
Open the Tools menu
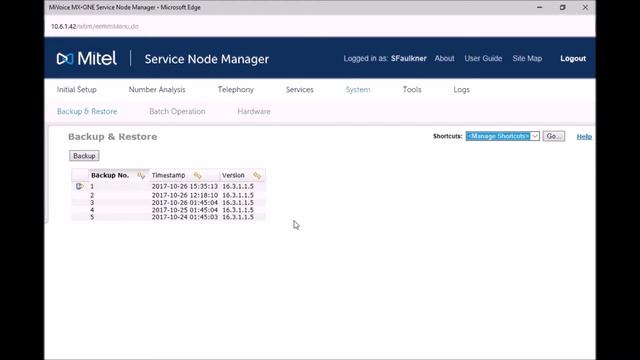(x=412, y=89)
